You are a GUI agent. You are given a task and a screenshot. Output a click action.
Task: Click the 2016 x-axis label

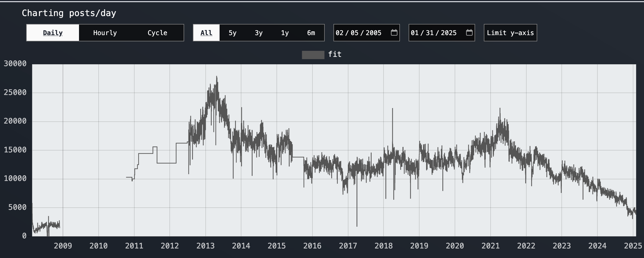[312, 246]
